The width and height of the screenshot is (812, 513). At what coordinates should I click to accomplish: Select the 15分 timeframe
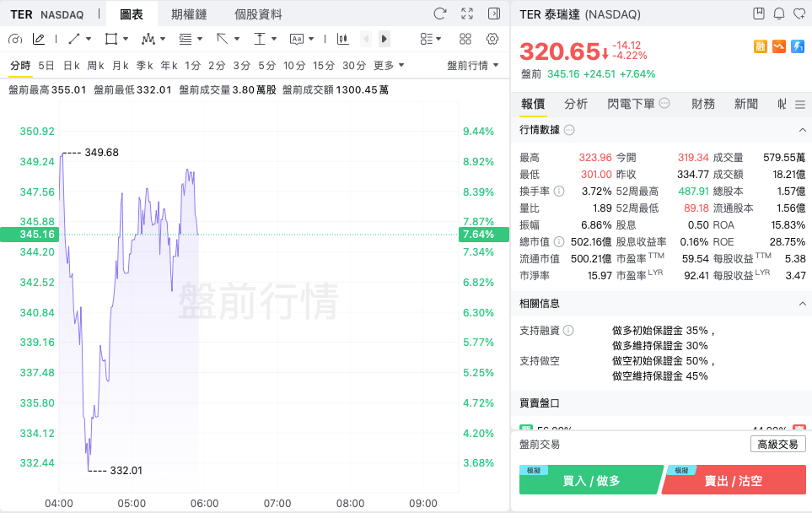click(324, 65)
